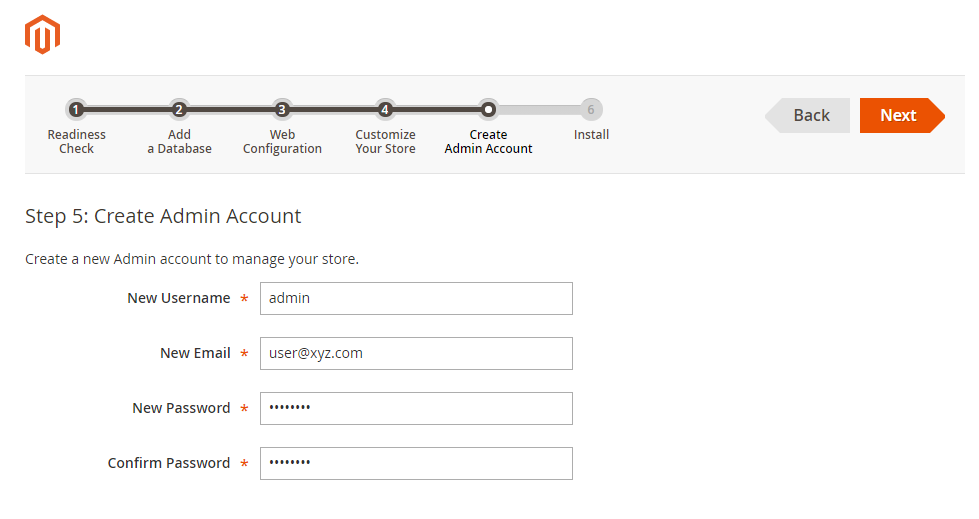The height and width of the screenshot is (519, 979).
Task: Click the current step 5 circle marker
Action: pyautogui.click(x=488, y=110)
